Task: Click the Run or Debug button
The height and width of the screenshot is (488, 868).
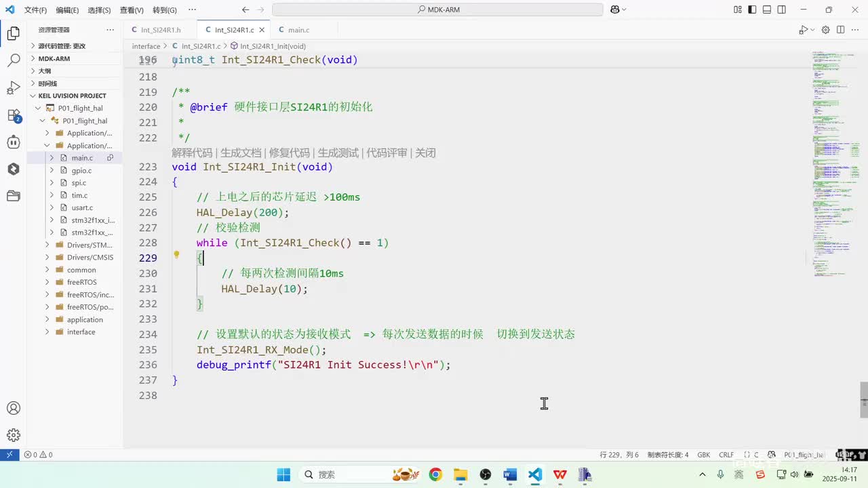Action: [x=802, y=30]
